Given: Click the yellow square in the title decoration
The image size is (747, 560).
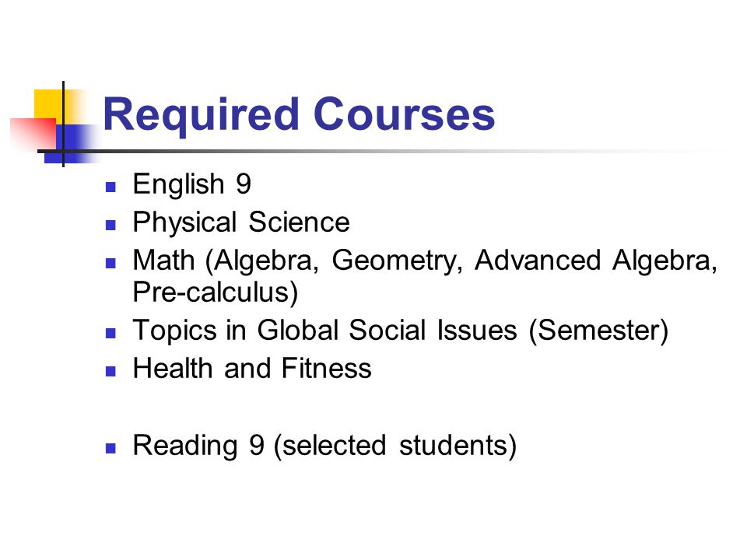Looking at the screenshot, I should coord(48,103).
